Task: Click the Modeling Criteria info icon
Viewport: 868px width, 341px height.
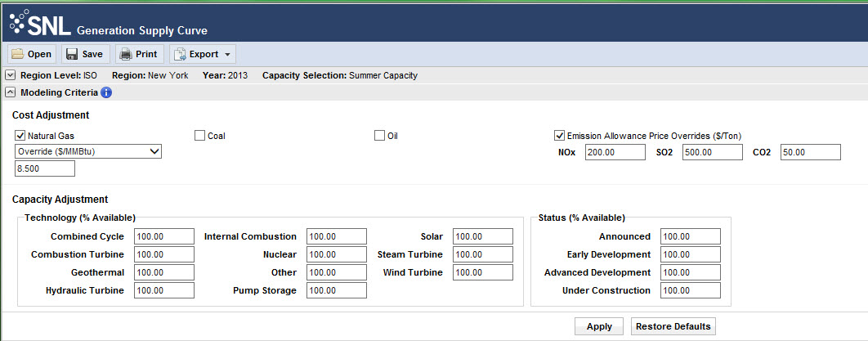Action: pos(106,92)
